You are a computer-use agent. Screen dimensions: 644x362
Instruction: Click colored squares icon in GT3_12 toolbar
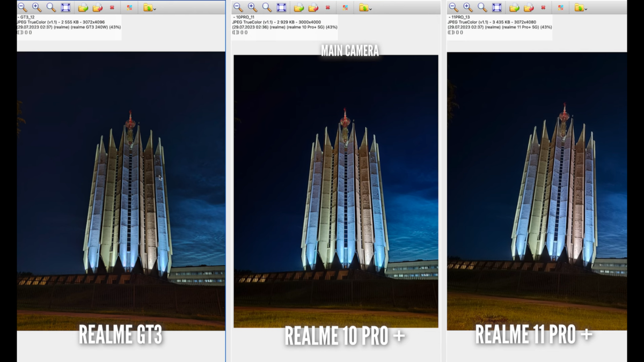coord(129,8)
